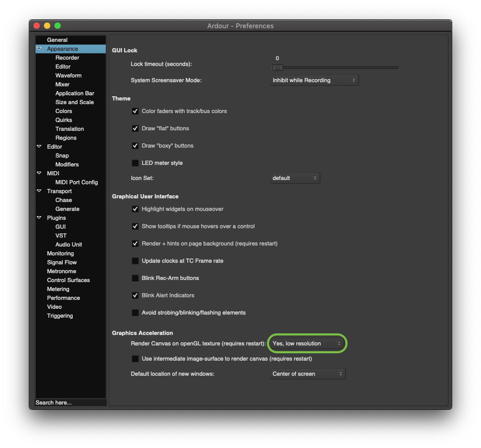The image size is (481, 448).
Task: Uncheck Draw "boxy" buttons
Action: coord(135,146)
